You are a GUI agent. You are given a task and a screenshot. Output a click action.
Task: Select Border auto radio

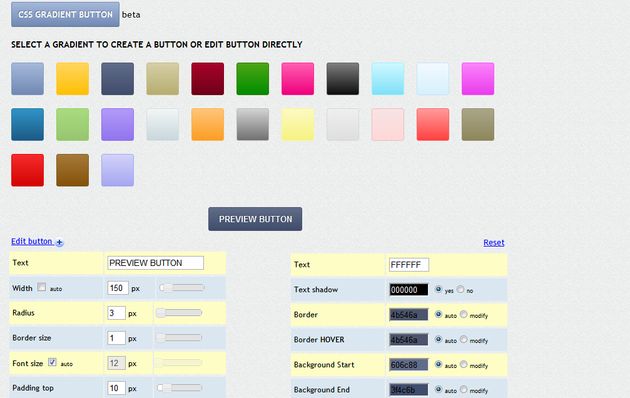point(438,314)
